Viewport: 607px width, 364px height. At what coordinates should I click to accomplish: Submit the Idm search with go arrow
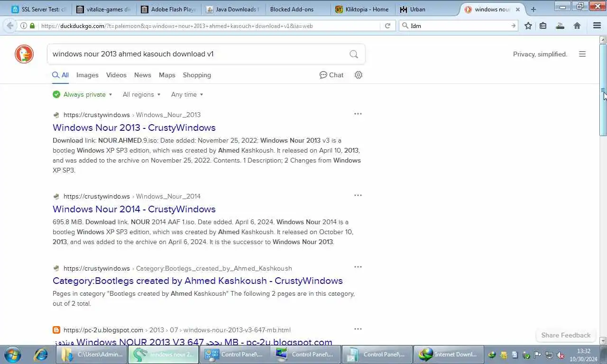click(x=513, y=26)
